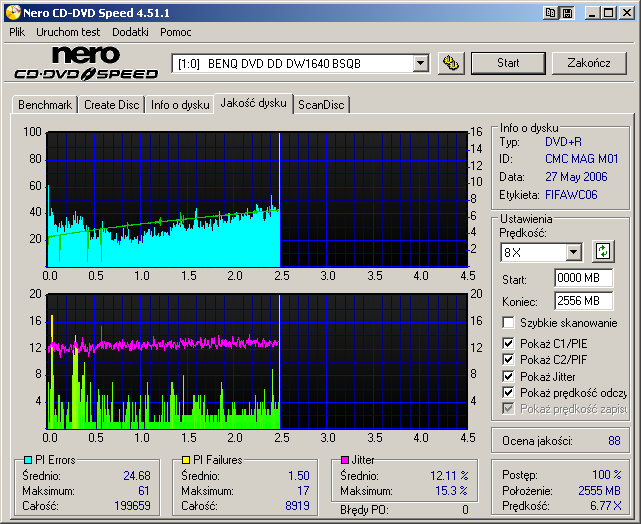Click the green refresh speed icon

(x=603, y=251)
